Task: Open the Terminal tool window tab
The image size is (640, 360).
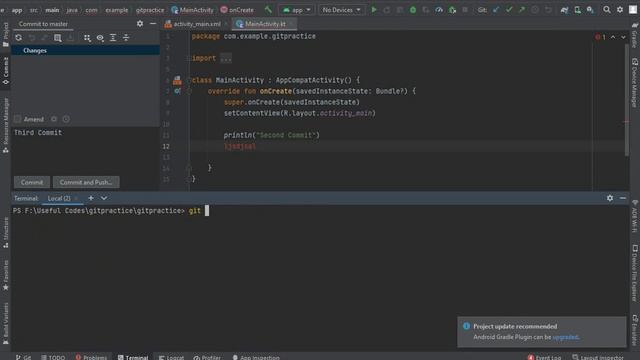Action: tap(133, 357)
